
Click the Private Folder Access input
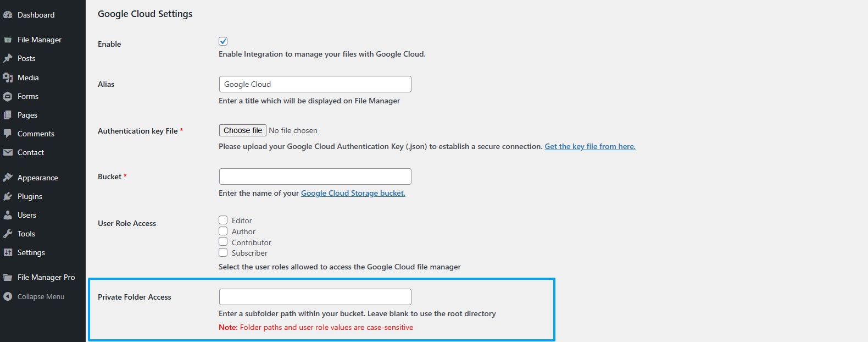(315, 297)
